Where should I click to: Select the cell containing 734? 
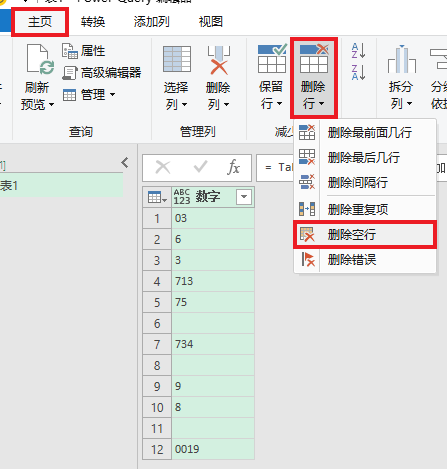[213, 344]
